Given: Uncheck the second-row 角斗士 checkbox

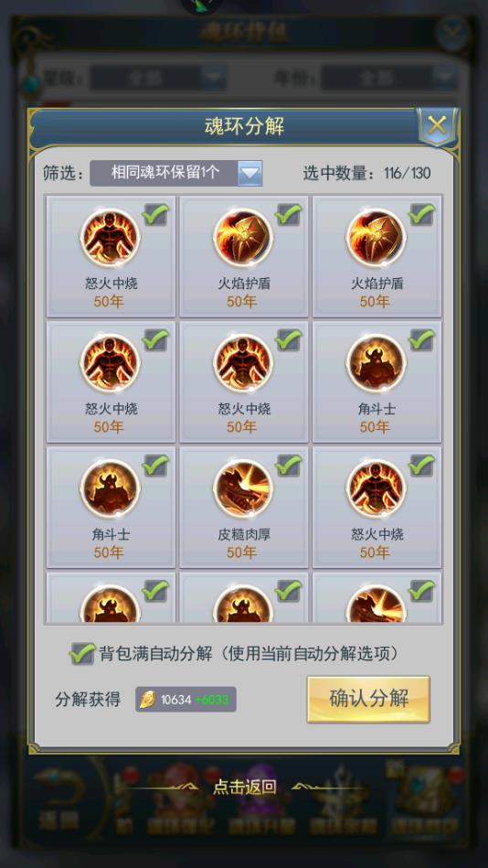Looking at the screenshot, I should click(422, 339).
